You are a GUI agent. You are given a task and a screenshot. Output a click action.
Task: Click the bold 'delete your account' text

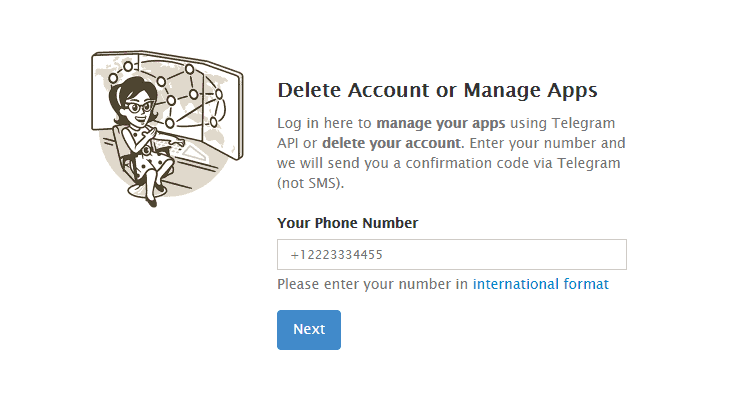click(x=391, y=143)
